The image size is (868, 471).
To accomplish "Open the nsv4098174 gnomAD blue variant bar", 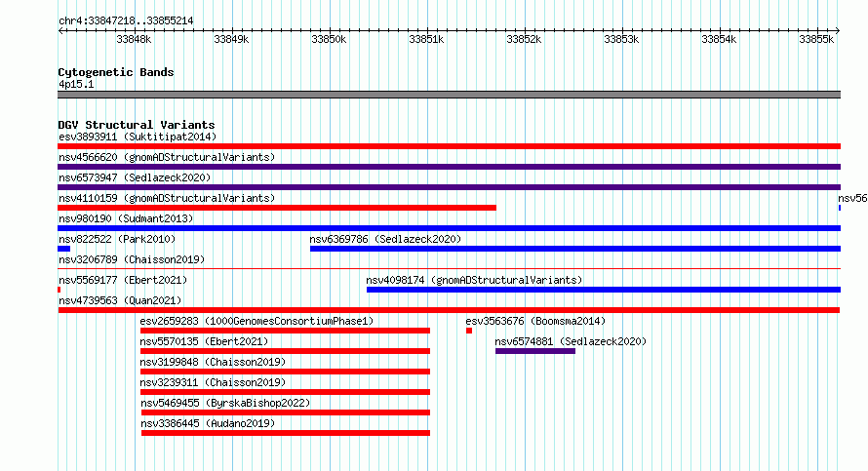I will 604,290.
